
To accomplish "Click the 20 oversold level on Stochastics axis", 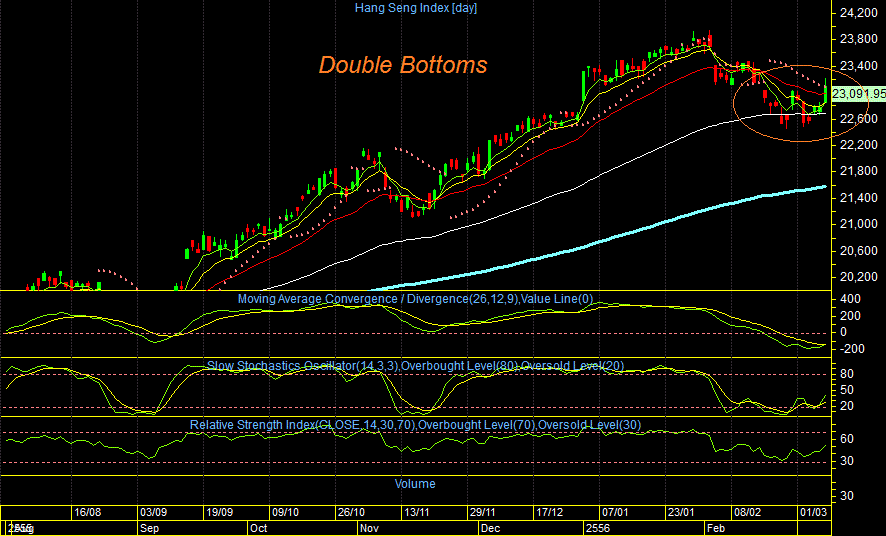I will [x=846, y=407].
